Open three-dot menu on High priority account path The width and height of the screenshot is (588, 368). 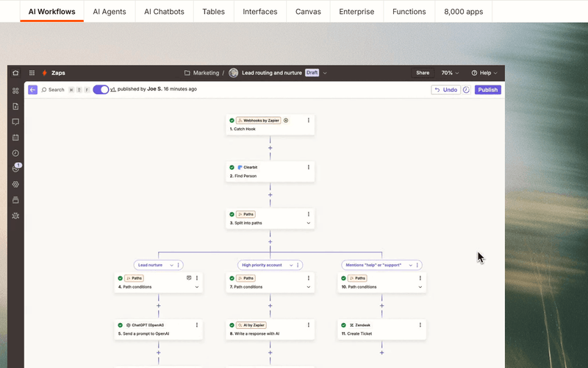pos(298,265)
